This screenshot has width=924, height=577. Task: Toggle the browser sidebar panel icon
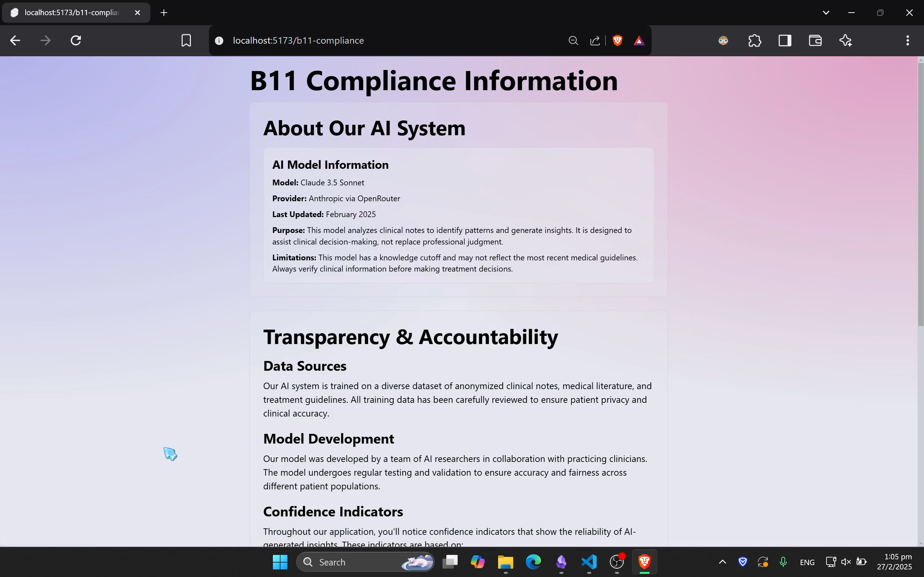(x=785, y=40)
